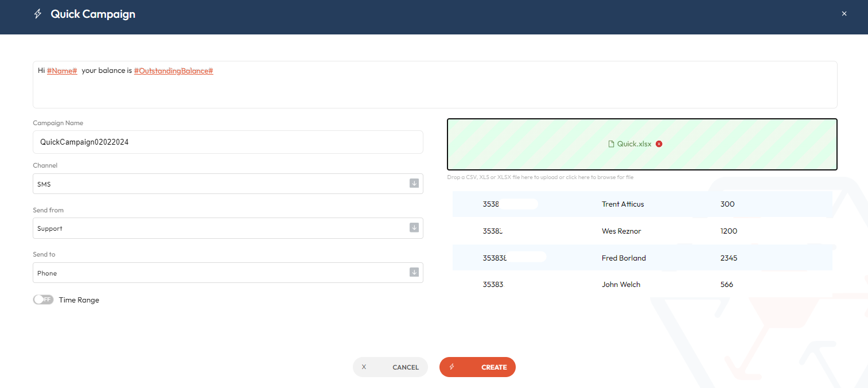Click the Trent Atticus name cell
The width and height of the screenshot is (868, 388).
(623, 204)
